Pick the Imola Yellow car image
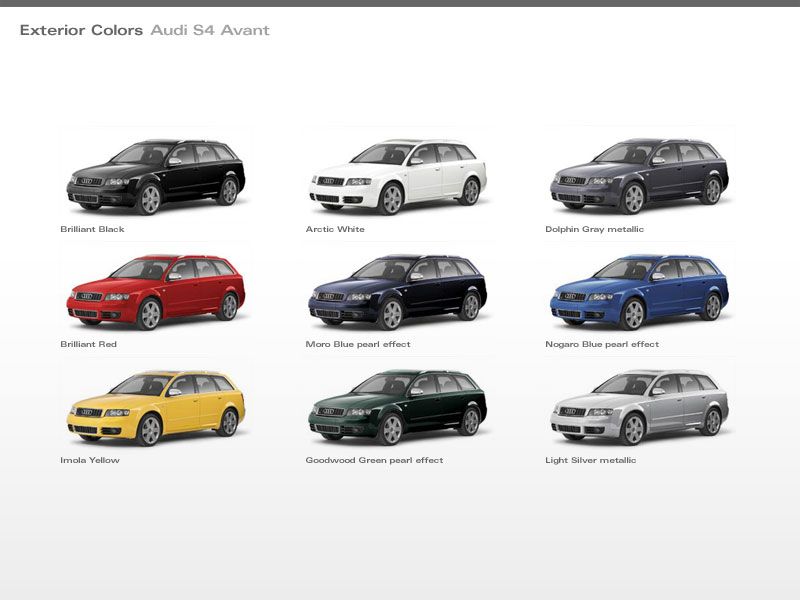The width and height of the screenshot is (800, 600). click(x=155, y=408)
